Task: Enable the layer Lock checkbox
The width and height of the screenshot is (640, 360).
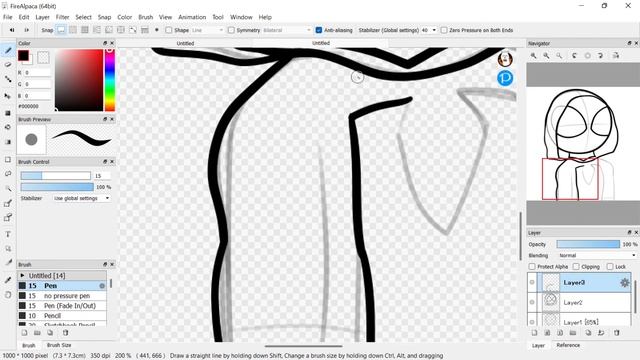Action: pos(610,267)
